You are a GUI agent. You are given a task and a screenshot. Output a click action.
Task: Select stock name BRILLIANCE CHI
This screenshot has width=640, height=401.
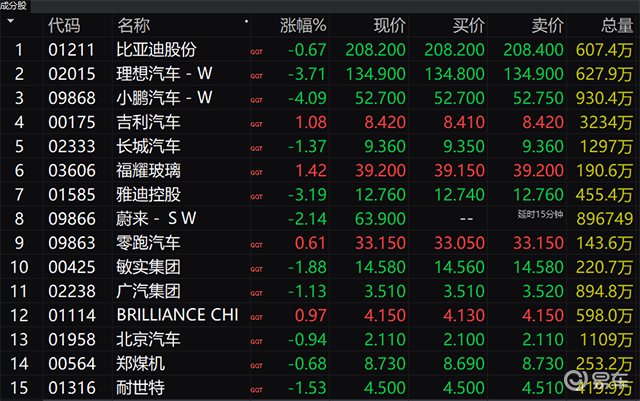[x=178, y=315]
